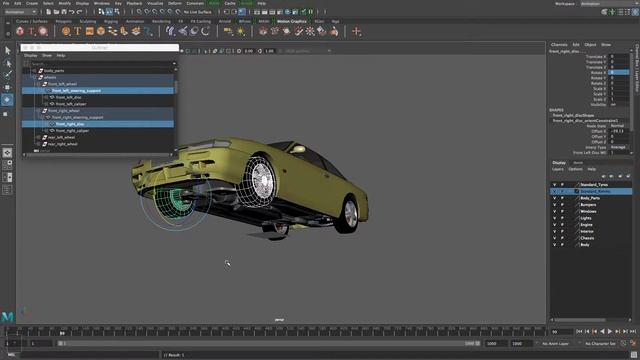This screenshot has width=640, height=360.
Task: Toggle visibility V of Standard_Tyres layer
Action: point(554,185)
